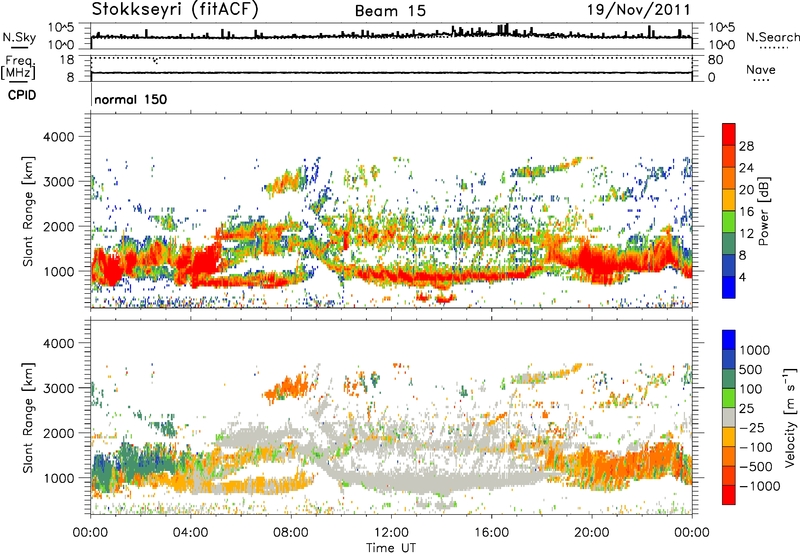The width and height of the screenshot is (800, 554).
Task: Click the 'Power [dB]' color bar title
Action: pyautogui.click(x=764, y=211)
